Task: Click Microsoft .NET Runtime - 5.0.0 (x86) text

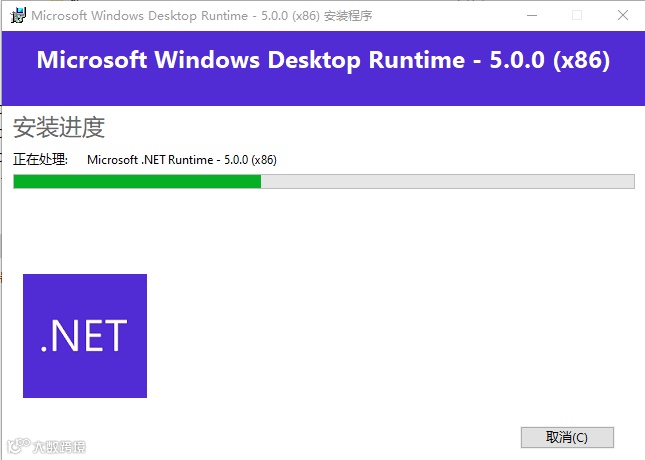Action: (182, 160)
